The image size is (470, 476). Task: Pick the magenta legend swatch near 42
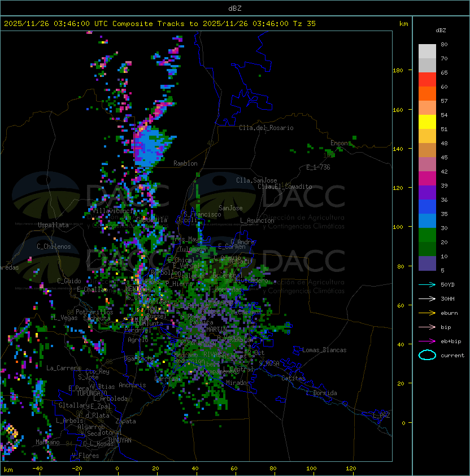pos(427,179)
